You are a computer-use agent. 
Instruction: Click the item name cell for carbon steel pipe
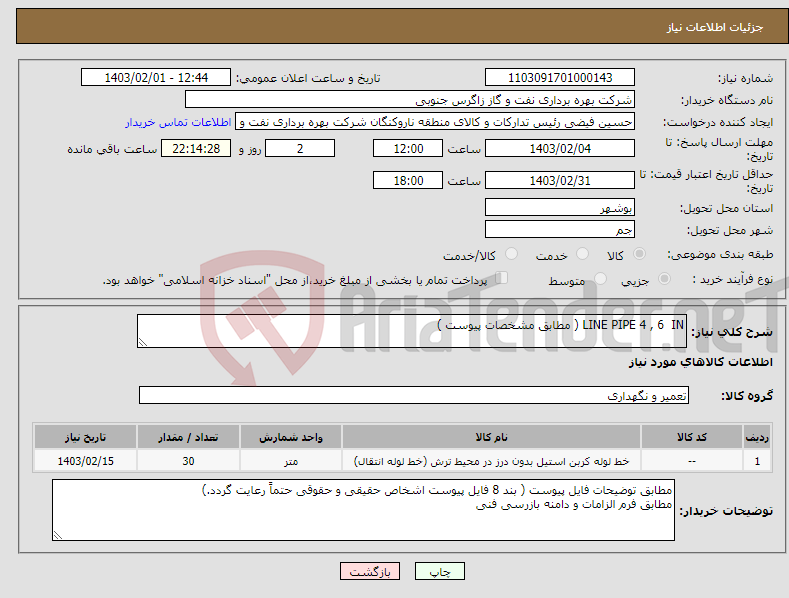[x=491, y=461]
